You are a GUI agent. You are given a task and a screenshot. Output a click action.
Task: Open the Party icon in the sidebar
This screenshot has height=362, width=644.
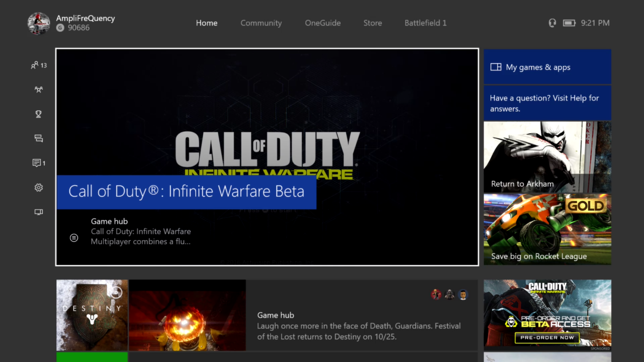click(39, 90)
